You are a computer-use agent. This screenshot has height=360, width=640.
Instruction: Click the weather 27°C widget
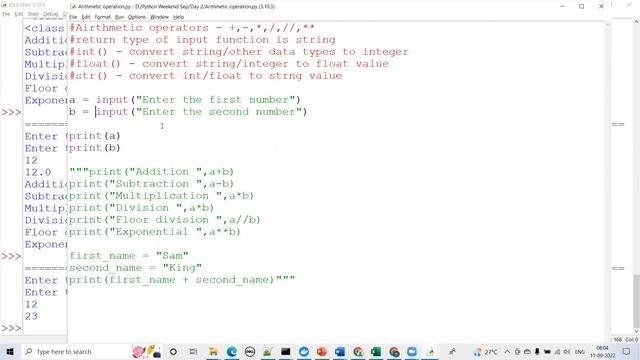coord(486,351)
